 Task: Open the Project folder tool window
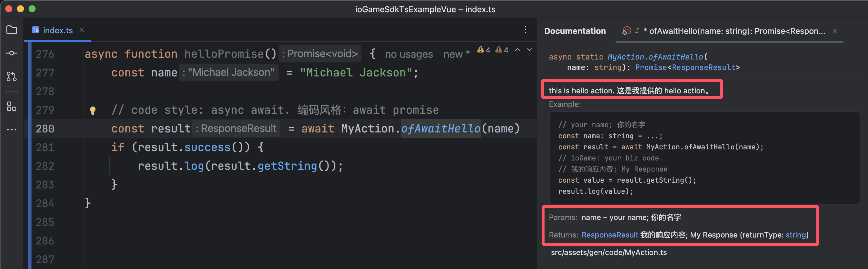[11, 30]
